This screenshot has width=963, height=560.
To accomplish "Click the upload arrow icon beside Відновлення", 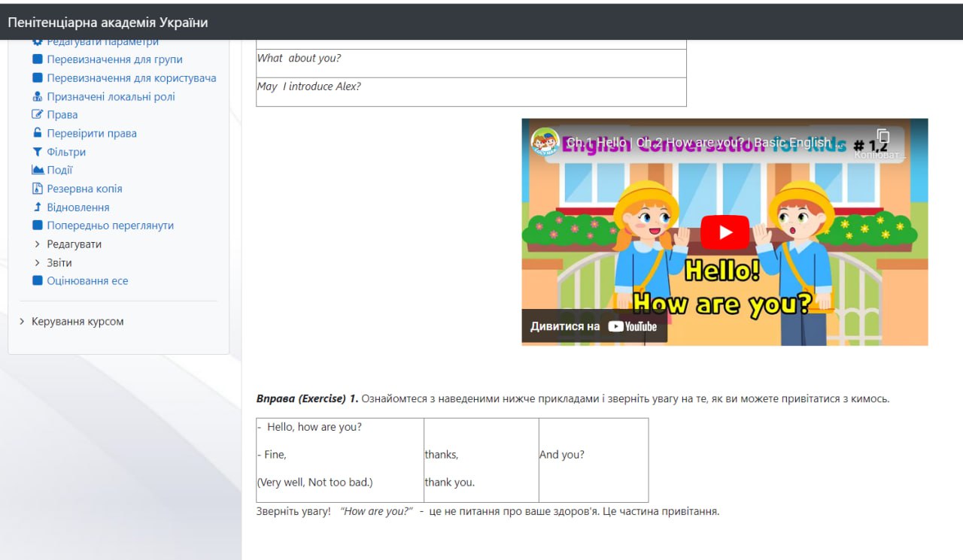I will pos(38,207).
